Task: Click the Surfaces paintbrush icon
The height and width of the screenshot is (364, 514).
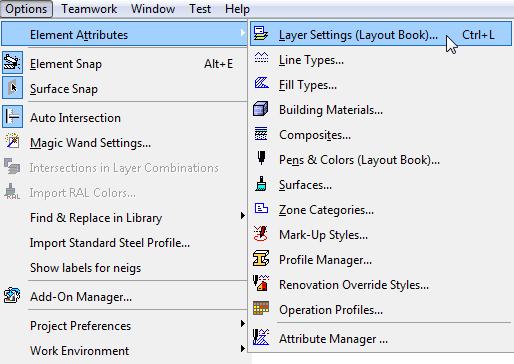Action: point(261,184)
